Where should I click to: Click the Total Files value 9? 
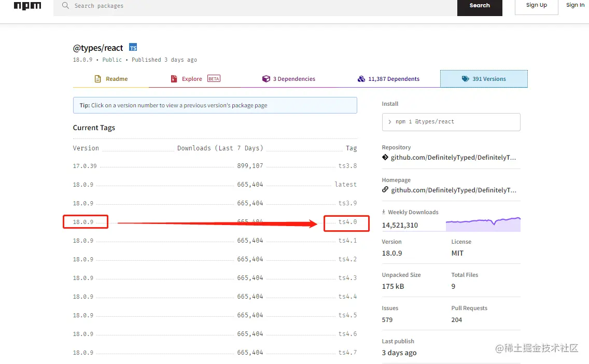coord(453,286)
